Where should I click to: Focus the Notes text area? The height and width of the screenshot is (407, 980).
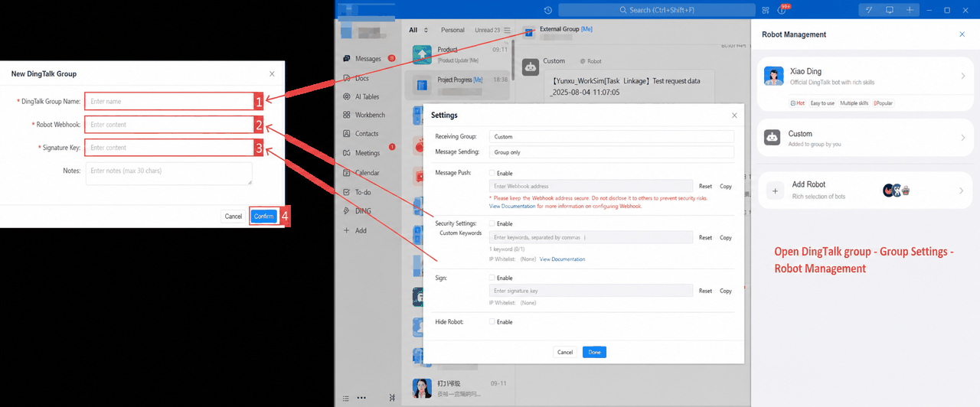click(x=168, y=173)
